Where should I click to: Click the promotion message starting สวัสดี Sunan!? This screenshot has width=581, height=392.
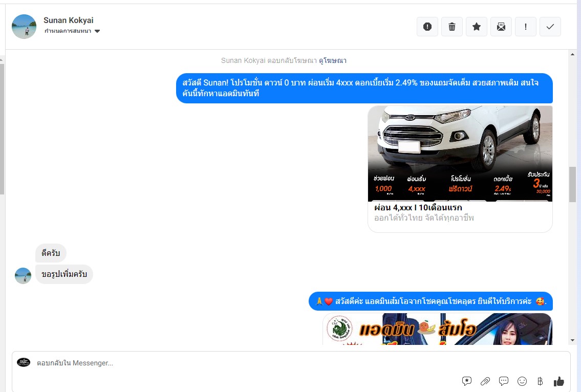[x=364, y=88]
